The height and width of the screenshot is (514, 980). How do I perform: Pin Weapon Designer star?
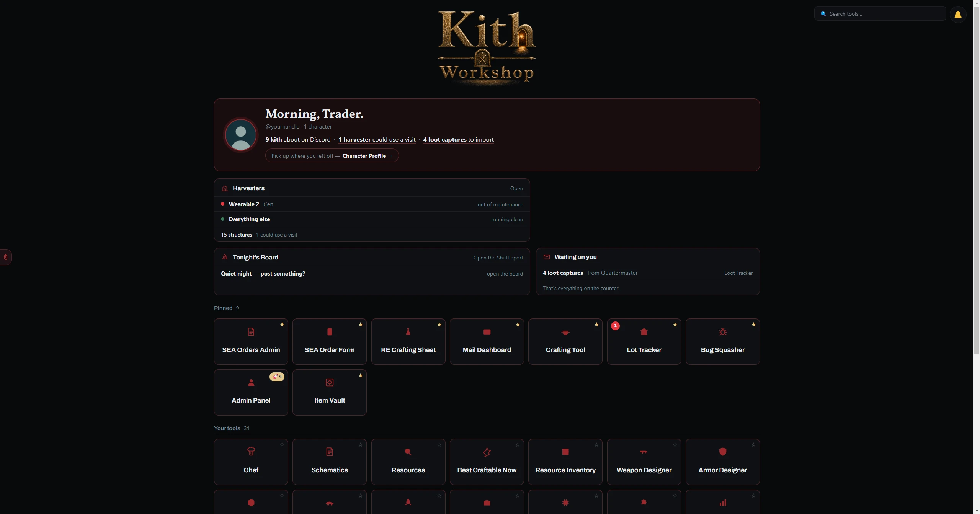675,445
